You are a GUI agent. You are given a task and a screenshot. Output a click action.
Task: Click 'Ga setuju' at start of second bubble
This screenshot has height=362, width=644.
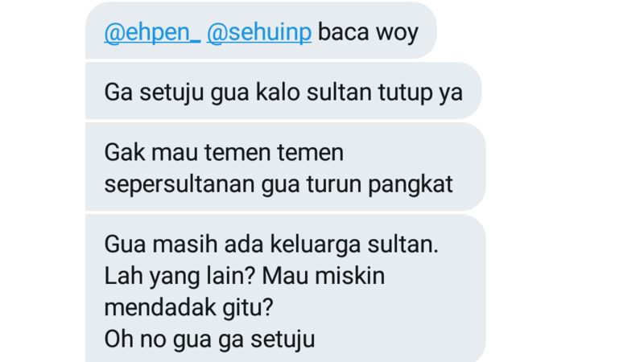[x=154, y=93]
